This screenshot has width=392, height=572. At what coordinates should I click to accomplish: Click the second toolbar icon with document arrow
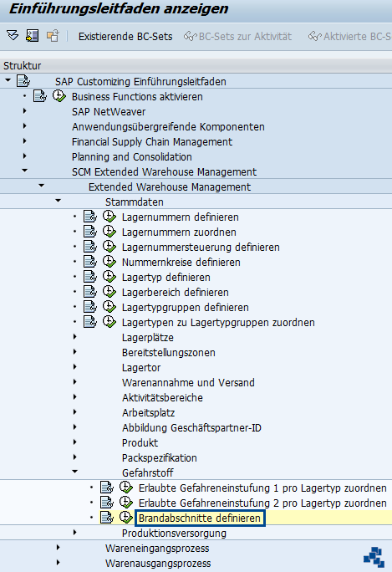pyautogui.click(x=32, y=36)
